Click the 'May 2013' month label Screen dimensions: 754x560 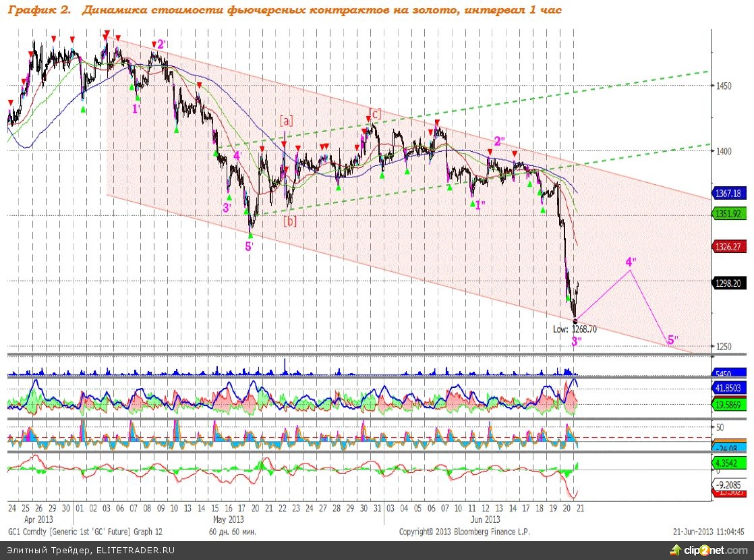point(228,520)
